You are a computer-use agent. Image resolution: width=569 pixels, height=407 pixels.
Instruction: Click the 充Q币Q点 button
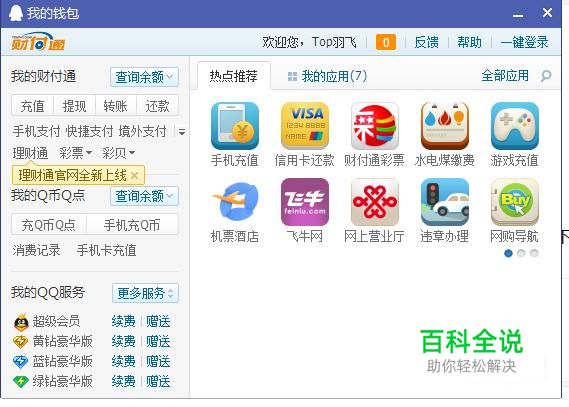tap(49, 225)
